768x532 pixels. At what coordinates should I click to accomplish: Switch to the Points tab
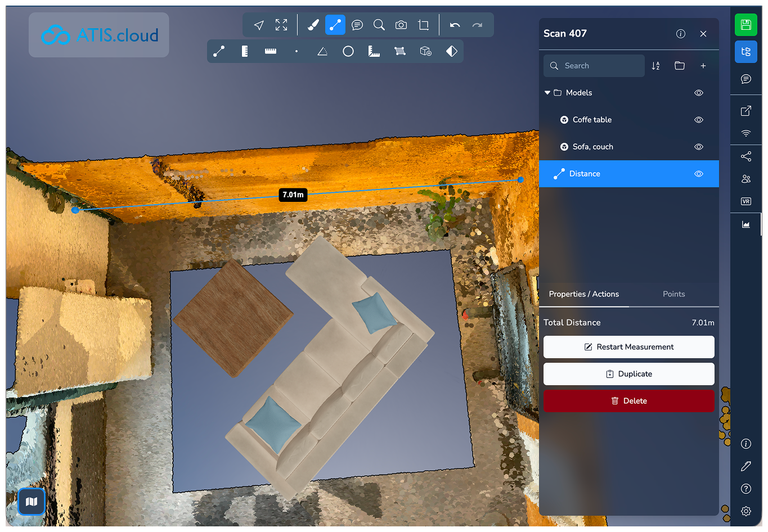pos(673,294)
